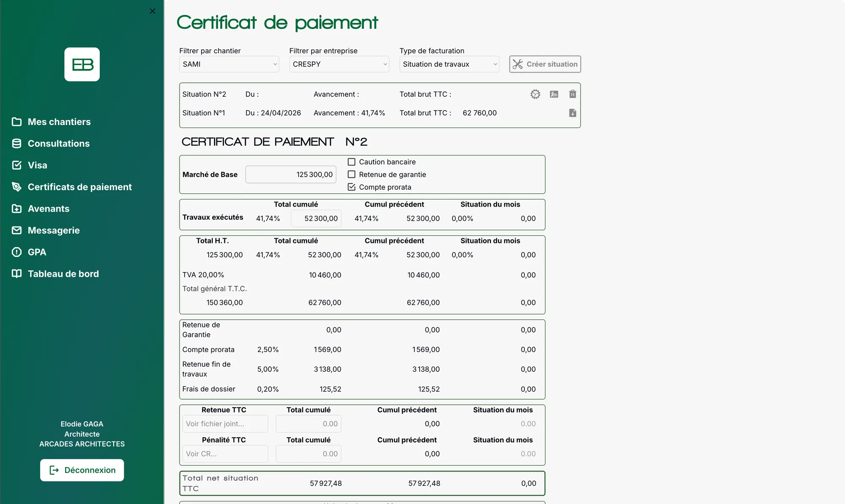Screen dimensions: 845x504
Task: Select the Situation N°2 row label
Action: click(204, 94)
